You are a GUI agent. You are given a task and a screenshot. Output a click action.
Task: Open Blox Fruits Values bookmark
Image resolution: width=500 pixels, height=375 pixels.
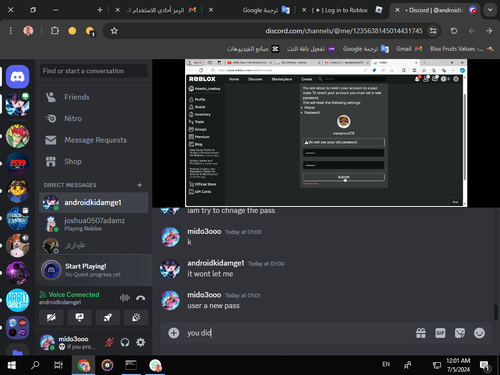[461, 49]
